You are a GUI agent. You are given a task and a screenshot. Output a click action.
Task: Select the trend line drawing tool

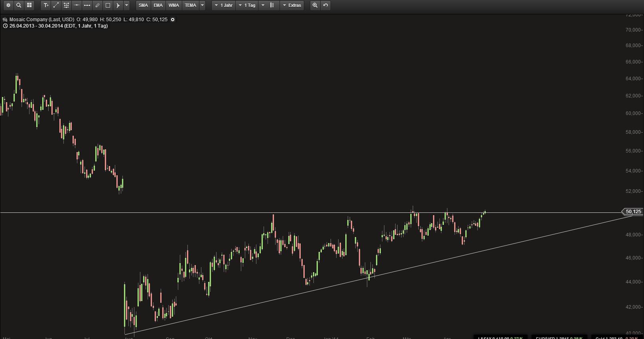click(x=56, y=5)
